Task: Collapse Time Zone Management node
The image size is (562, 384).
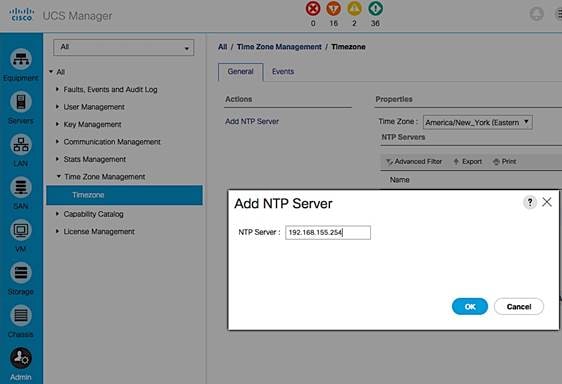Action: [x=58, y=176]
